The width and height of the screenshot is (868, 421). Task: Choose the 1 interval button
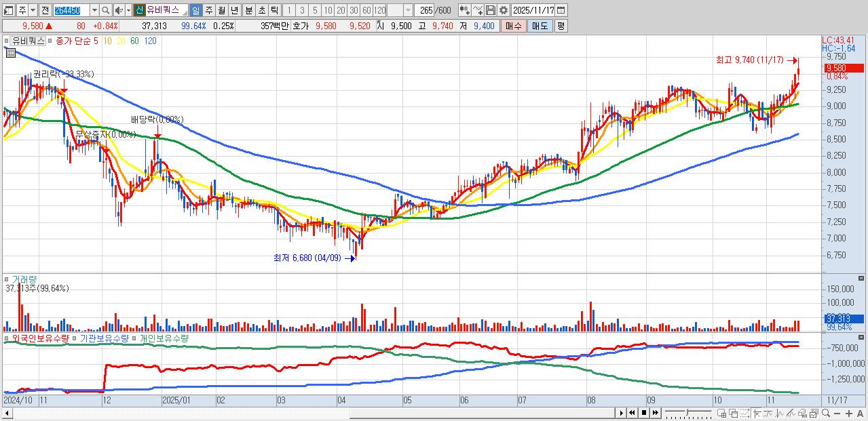(x=289, y=10)
